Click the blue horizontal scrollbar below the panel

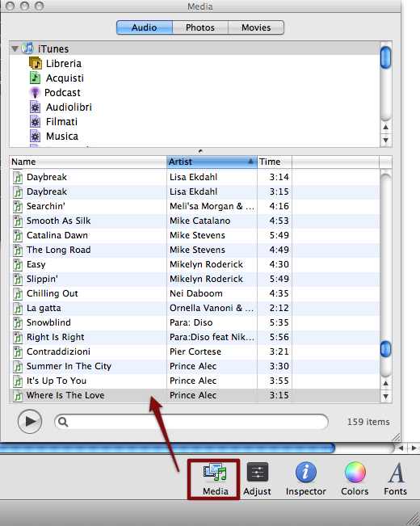[167, 448]
